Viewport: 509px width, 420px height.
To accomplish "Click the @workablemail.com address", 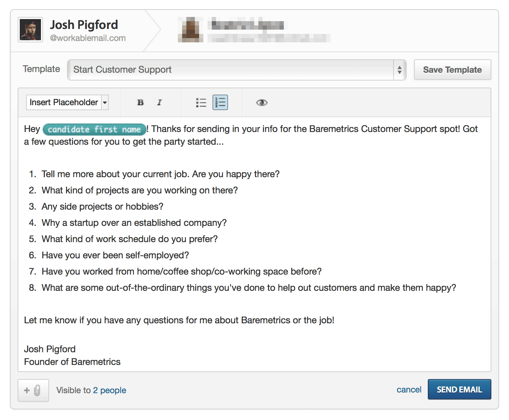I will pos(88,38).
